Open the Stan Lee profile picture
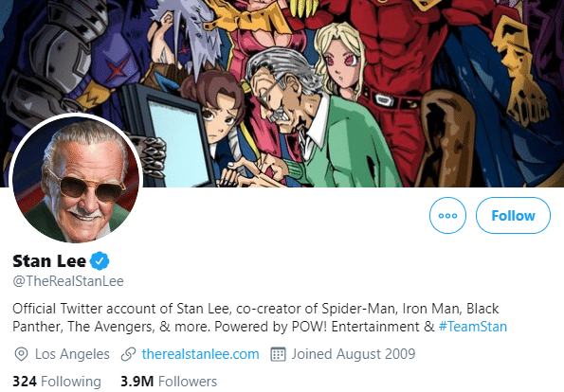The image size is (564, 392). click(76, 179)
